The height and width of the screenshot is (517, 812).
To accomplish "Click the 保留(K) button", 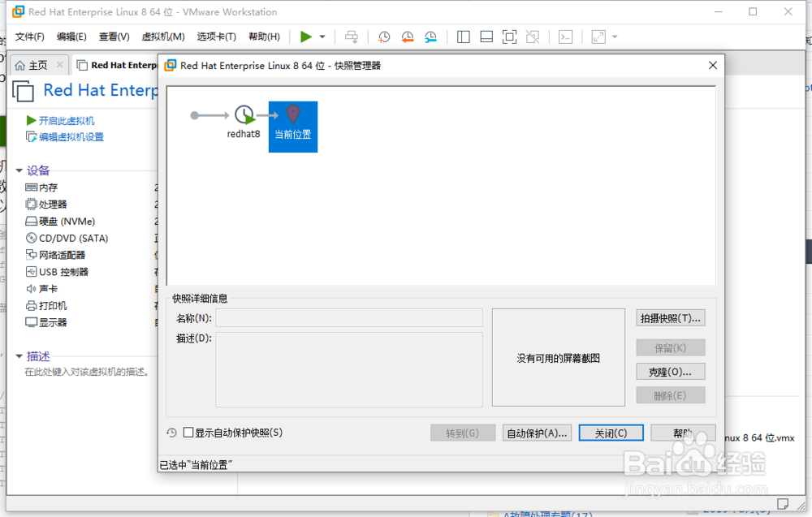I will [x=670, y=347].
